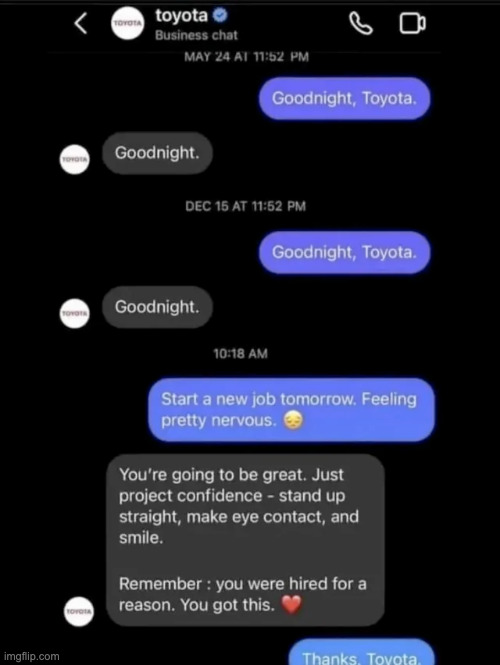Tap the red heart emoji in reply
500x665 pixels.
(x=291, y=604)
